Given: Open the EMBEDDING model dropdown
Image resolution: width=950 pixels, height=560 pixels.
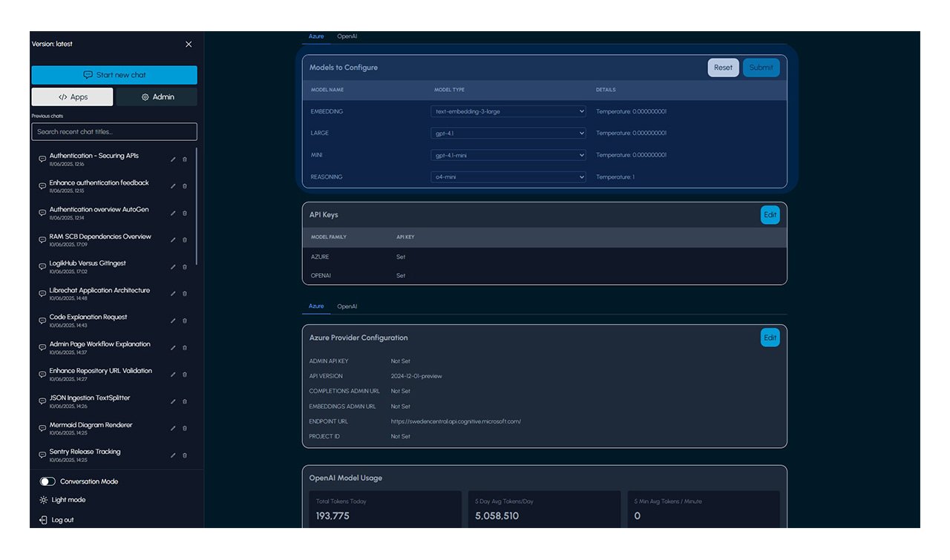Looking at the screenshot, I should click(508, 111).
